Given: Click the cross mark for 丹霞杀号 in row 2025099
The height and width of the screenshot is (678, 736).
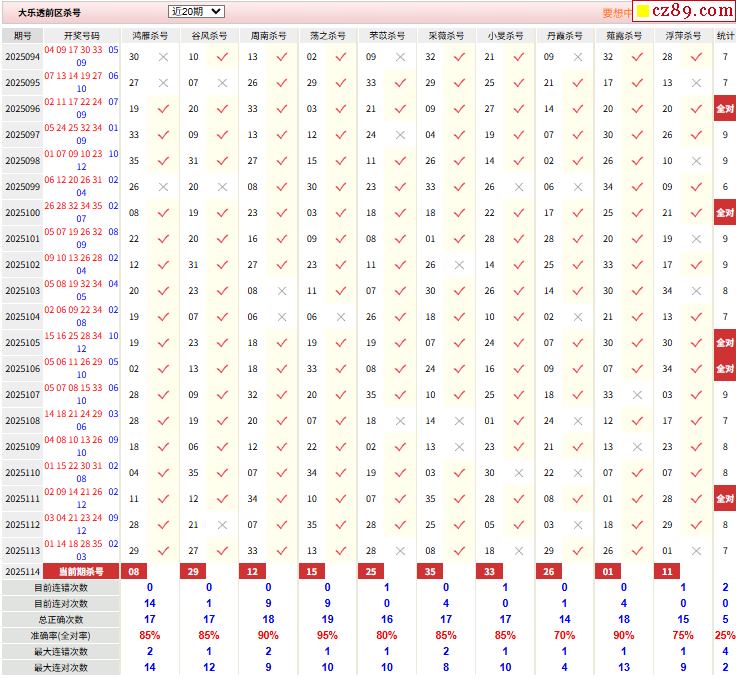Looking at the screenshot, I should coord(577,187).
